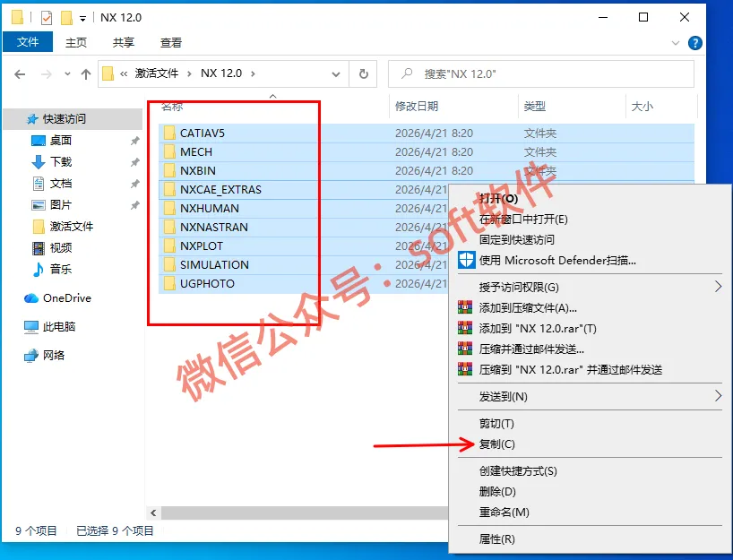Select 网络 in the navigation pane
Screen dimensions: 733x560
(x=53, y=355)
